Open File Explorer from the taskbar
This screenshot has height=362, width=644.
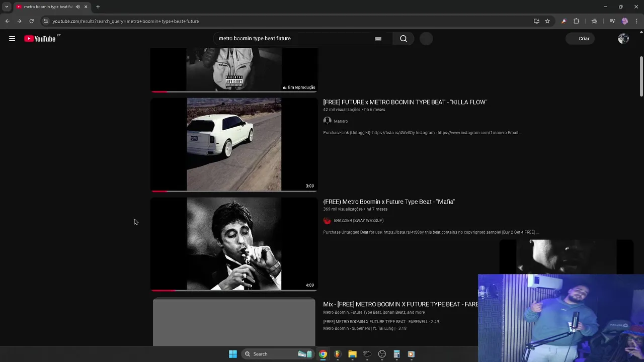click(x=352, y=354)
